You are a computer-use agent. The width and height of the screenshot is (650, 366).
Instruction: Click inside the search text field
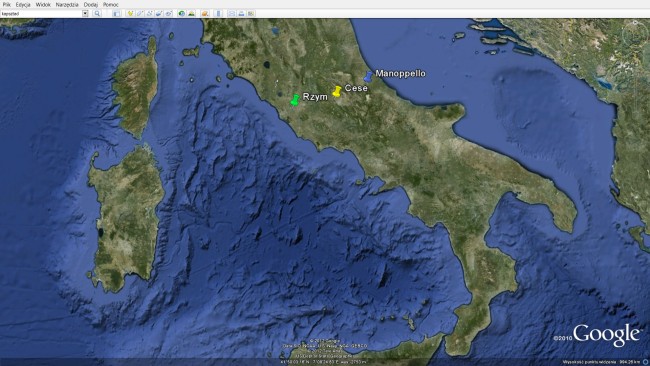(x=41, y=14)
